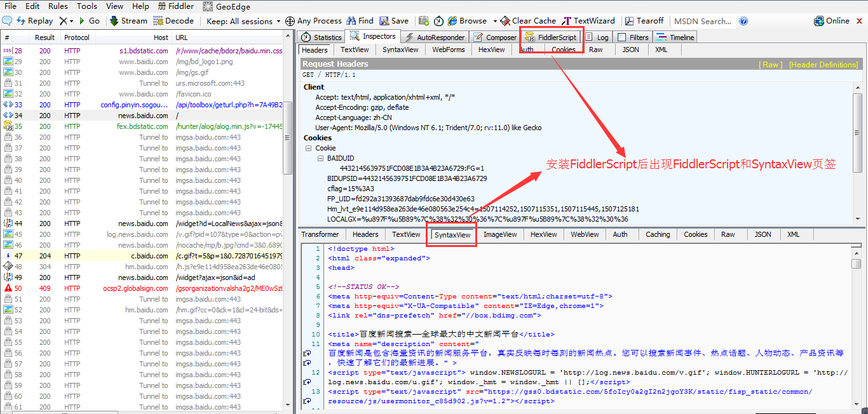Open the File menu
This screenshot has height=414, width=868.
[11, 6]
